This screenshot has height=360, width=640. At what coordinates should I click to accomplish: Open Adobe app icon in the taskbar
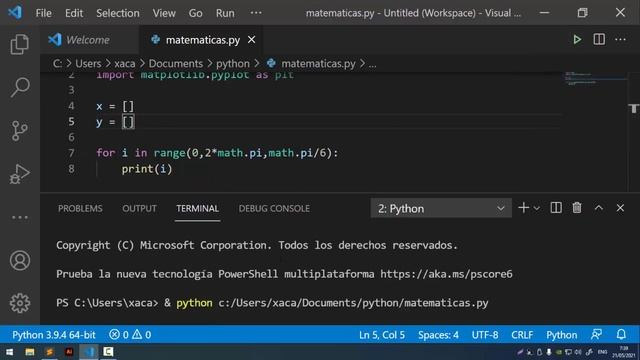pos(69,352)
